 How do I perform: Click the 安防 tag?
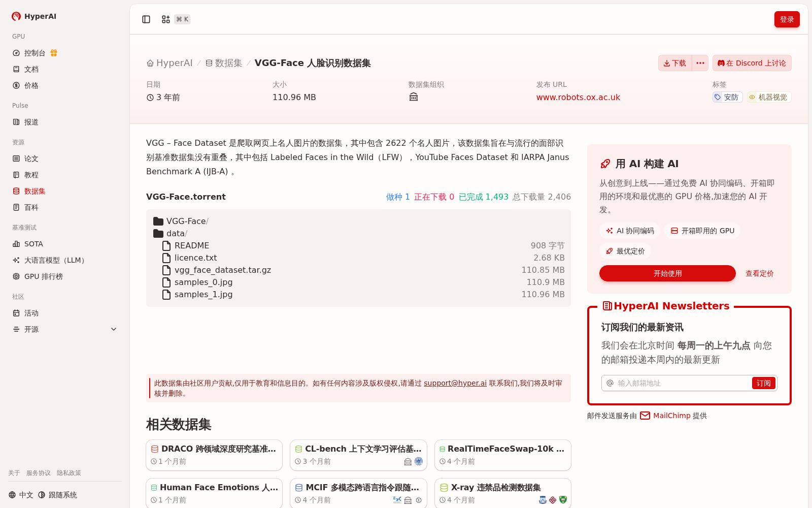pyautogui.click(x=727, y=97)
